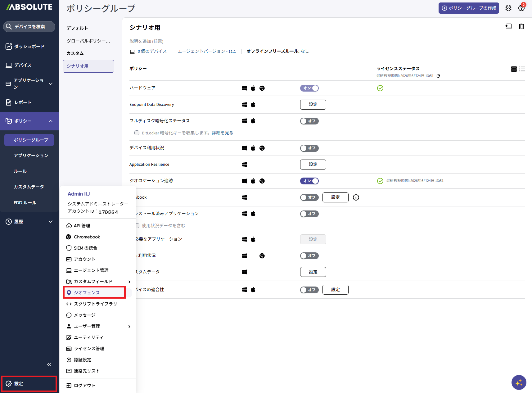532x393 pixels.
Task: Click Windows icon in Hardware row
Action: tap(245, 88)
